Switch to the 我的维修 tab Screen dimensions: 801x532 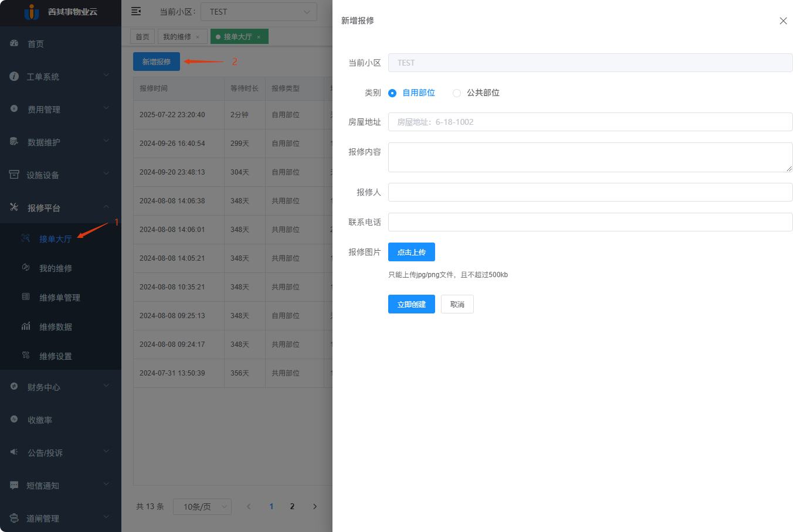[178, 36]
